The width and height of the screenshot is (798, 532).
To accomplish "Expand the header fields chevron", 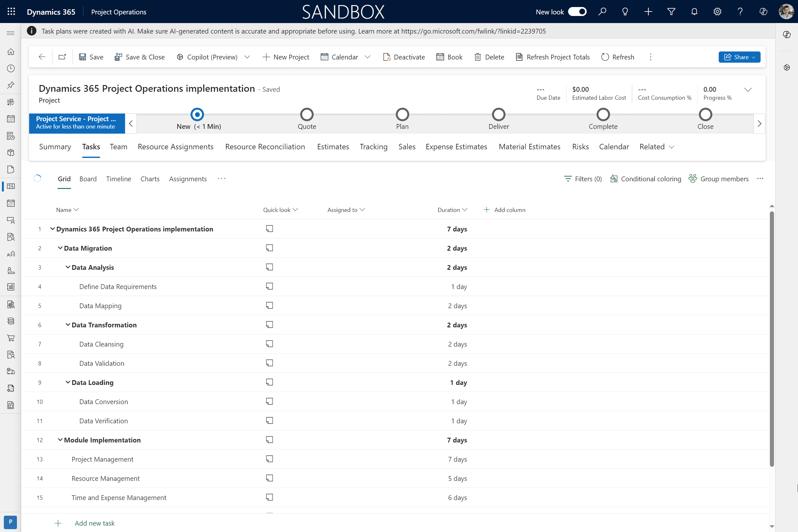I will (x=748, y=90).
